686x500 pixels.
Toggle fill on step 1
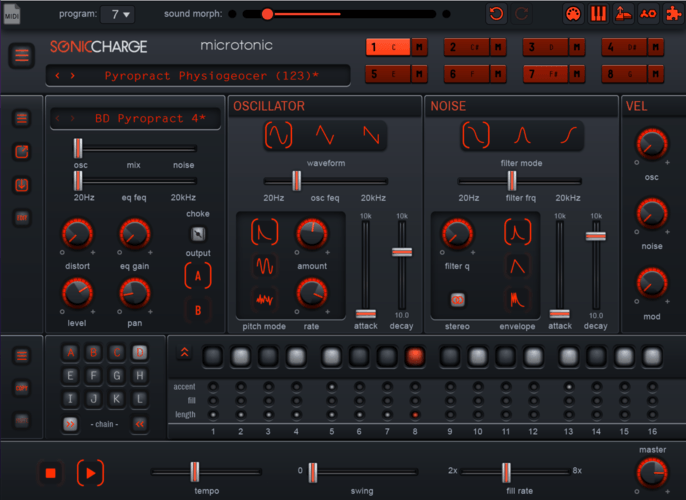point(213,401)
